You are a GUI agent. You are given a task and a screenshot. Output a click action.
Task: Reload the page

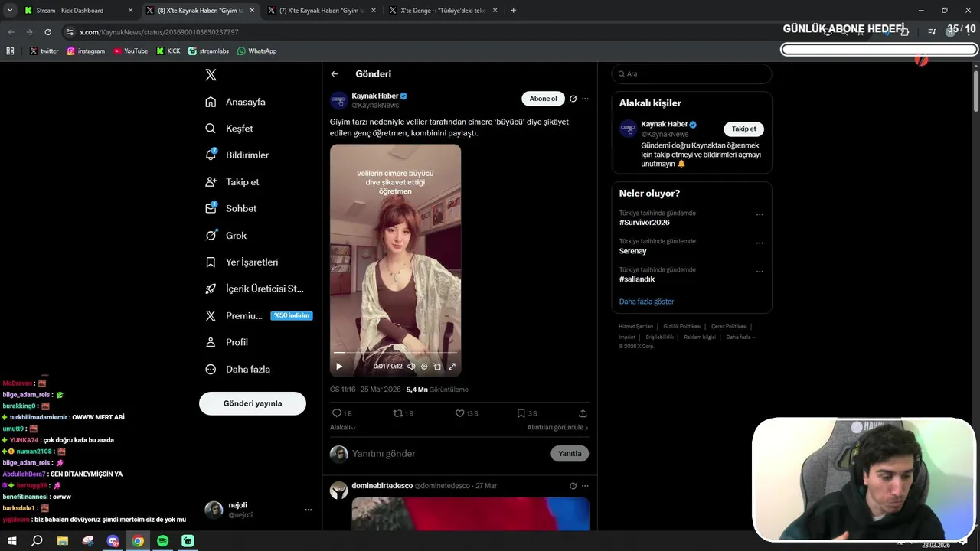coord(47,32)
